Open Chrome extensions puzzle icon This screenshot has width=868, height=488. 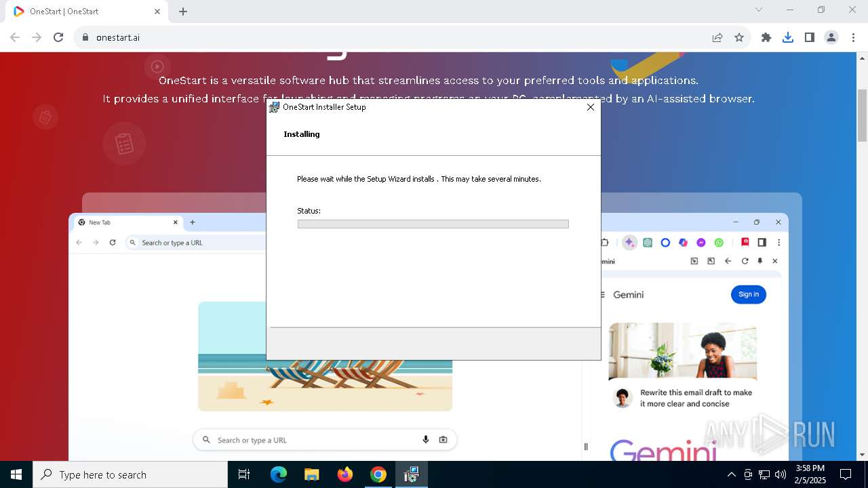[766, 37]
